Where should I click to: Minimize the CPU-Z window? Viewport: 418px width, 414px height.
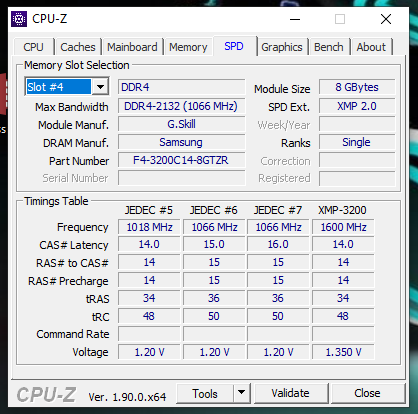pos(295,19)
